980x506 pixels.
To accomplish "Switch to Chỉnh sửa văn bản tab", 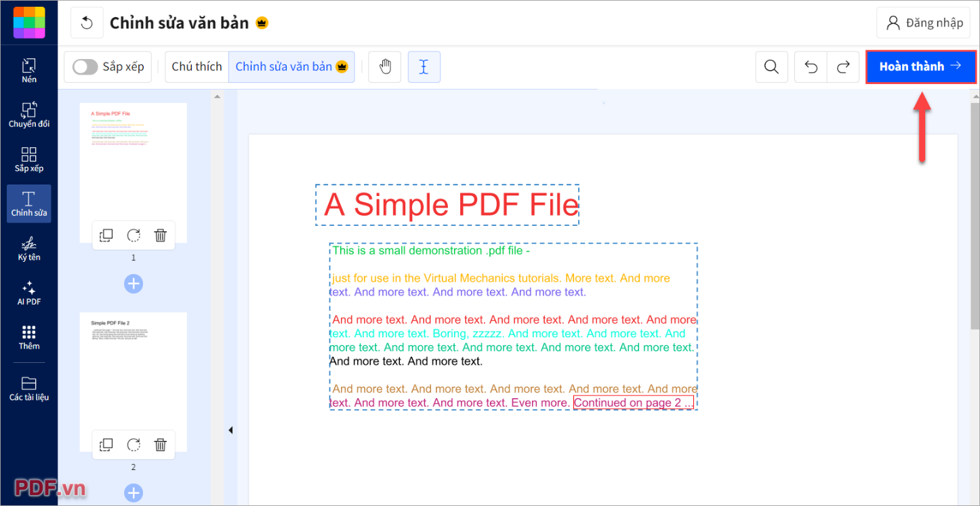I will pyautogui.click(x=291, y=66).
